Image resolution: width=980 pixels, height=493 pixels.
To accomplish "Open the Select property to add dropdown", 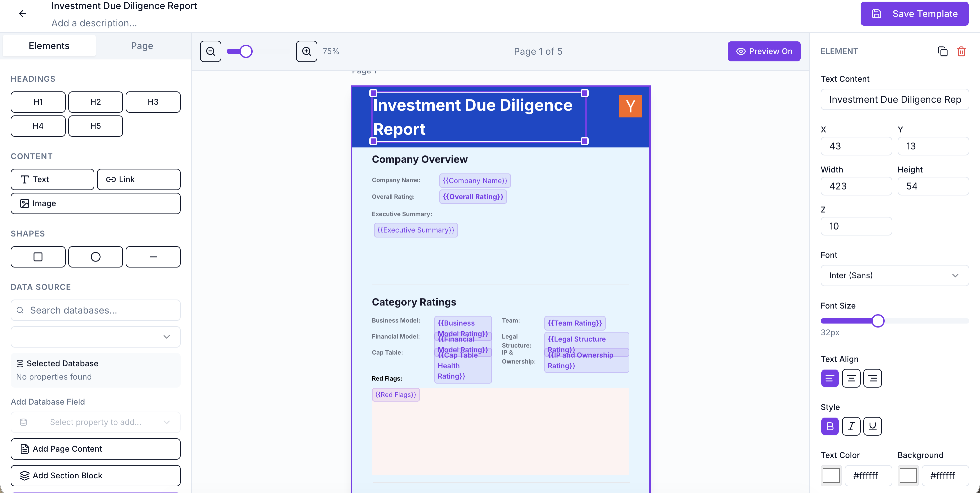I will [95, 422].
